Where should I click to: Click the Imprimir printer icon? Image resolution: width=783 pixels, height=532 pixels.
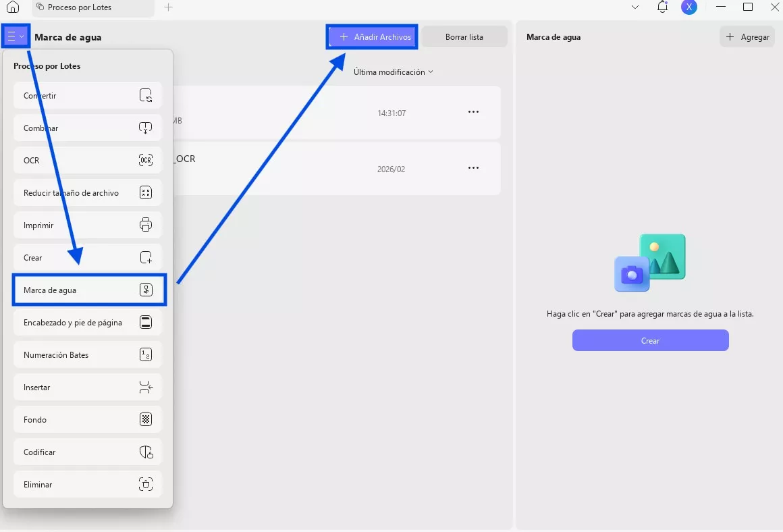pyautogui.click(x=145, y=225)
